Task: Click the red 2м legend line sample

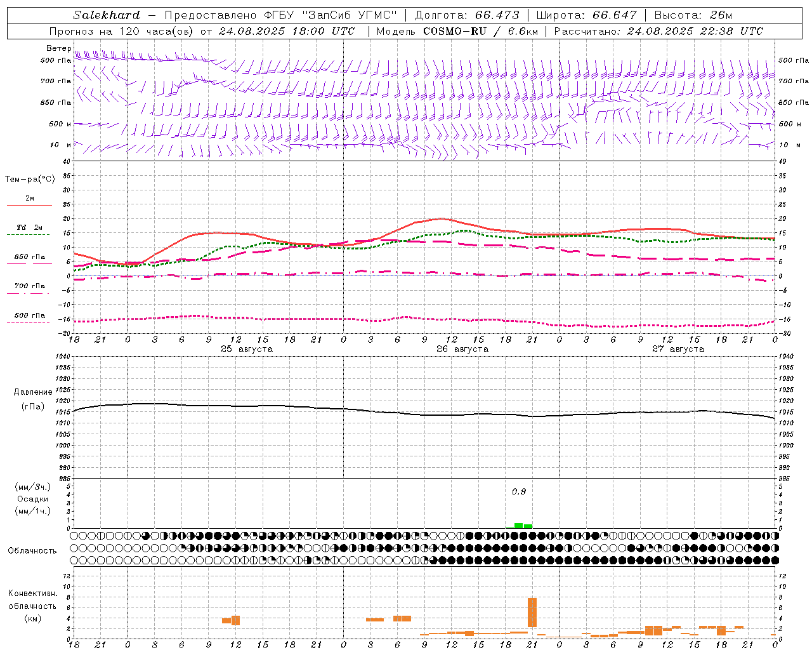Action: [29, 205]
